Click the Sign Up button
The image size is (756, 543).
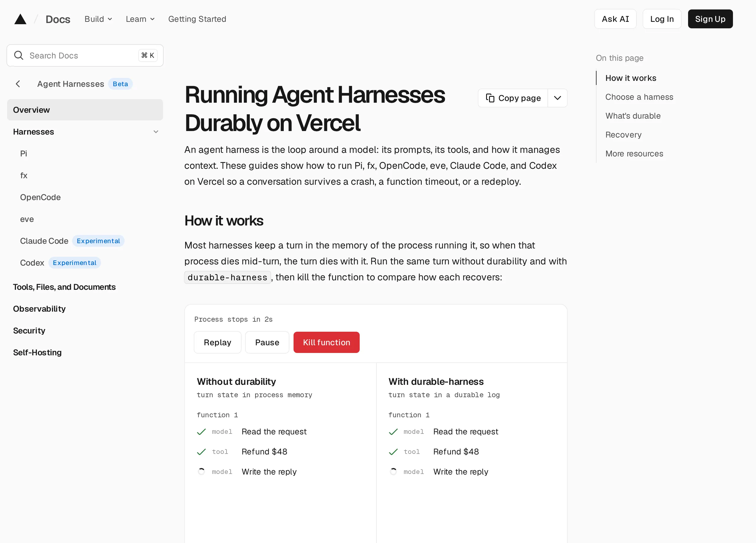click(710, 19)
